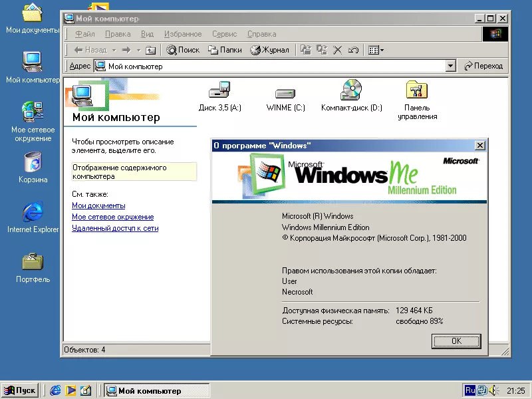Click the Мой компьютер window title bar
This screenshot has height=399, width=532.
click(270, 19)
